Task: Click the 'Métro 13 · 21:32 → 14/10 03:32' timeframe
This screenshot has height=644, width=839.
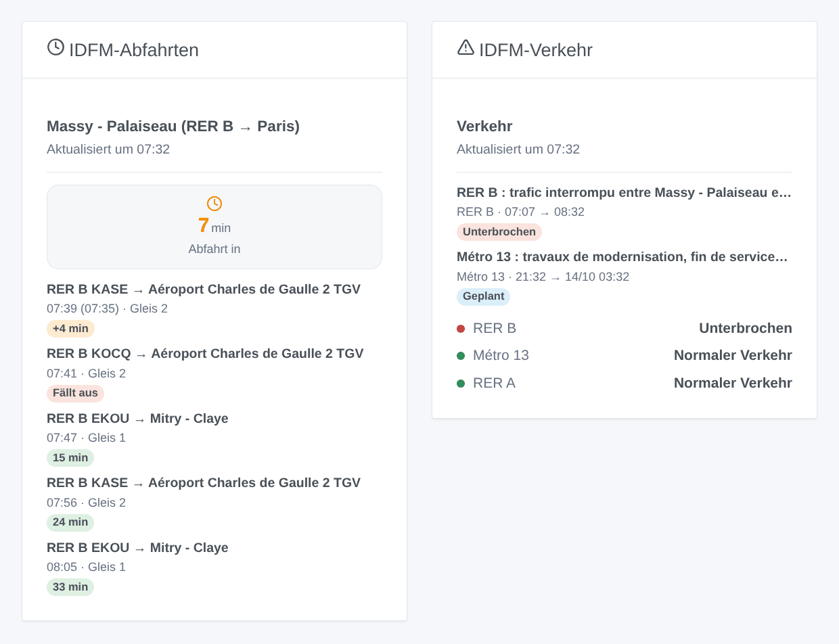Action: [543, 277]
